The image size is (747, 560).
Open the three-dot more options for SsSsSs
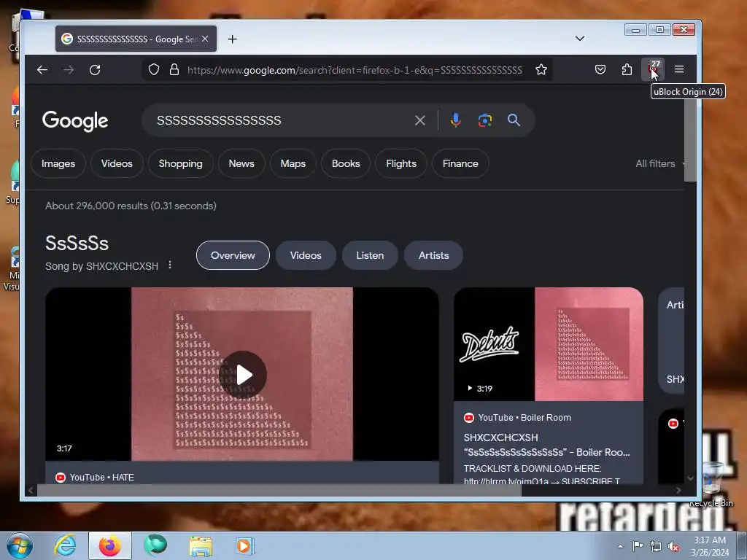point(170,265)
